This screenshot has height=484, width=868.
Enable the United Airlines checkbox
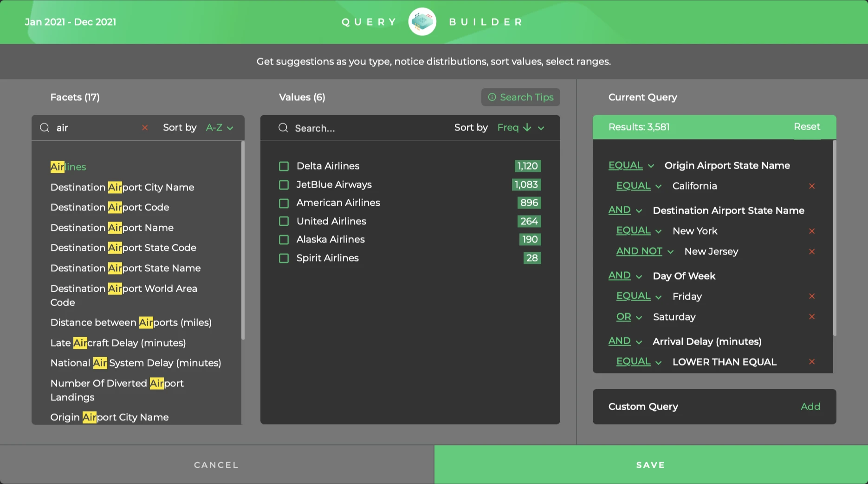tap(284, 222)
